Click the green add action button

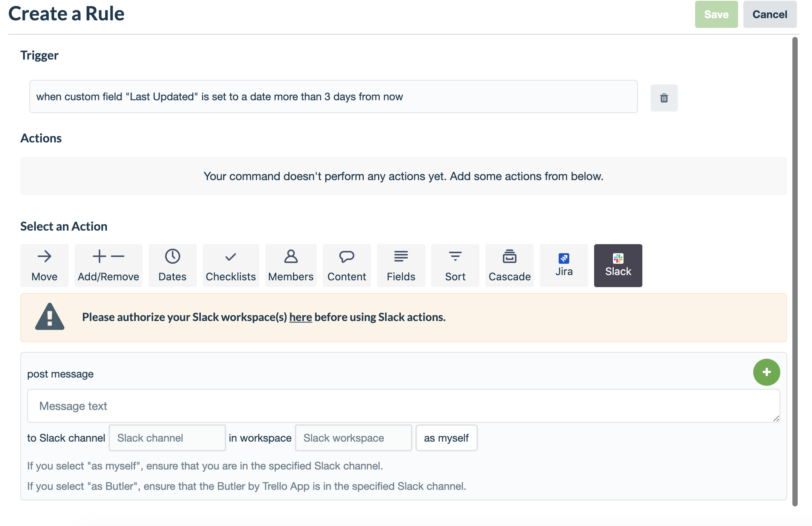tap(766, 372)
